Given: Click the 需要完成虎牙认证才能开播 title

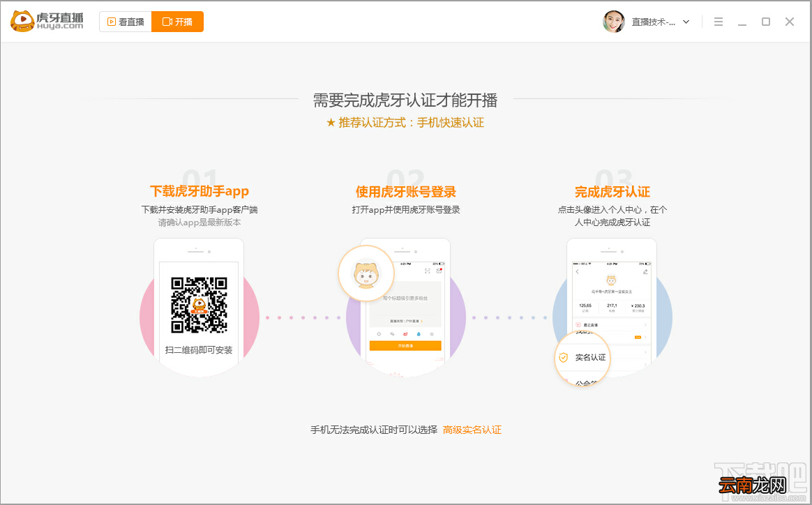Looking at the screenshot, I should pyautogui.click(x=405, y=100).
